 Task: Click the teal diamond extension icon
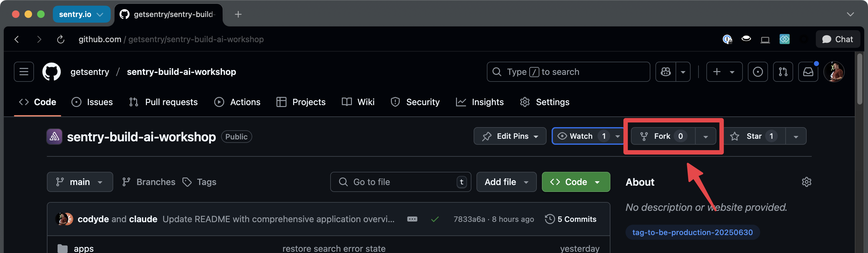click(x=784, y=39)
